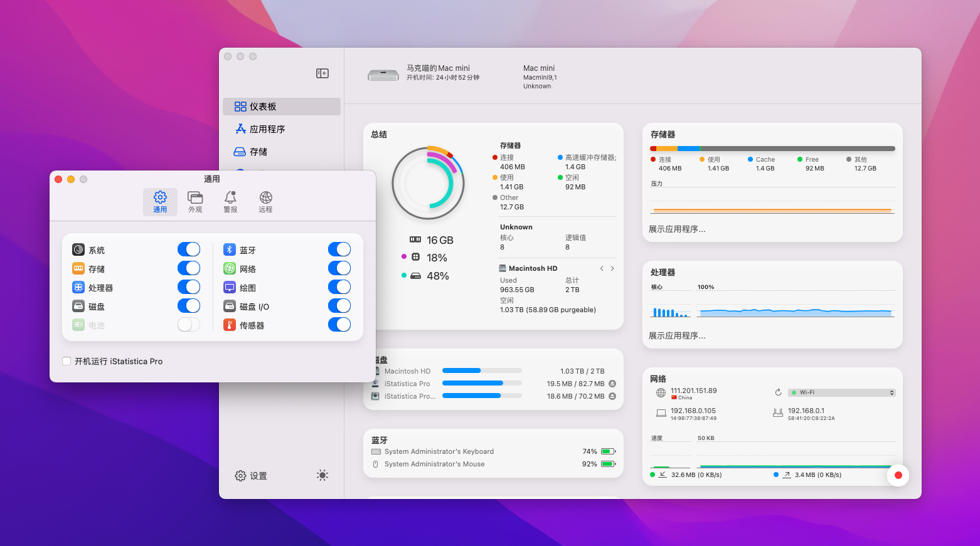Click the globe icon beside public IP
The height and width of the screenshot is (546, 980).
point(661,393)
